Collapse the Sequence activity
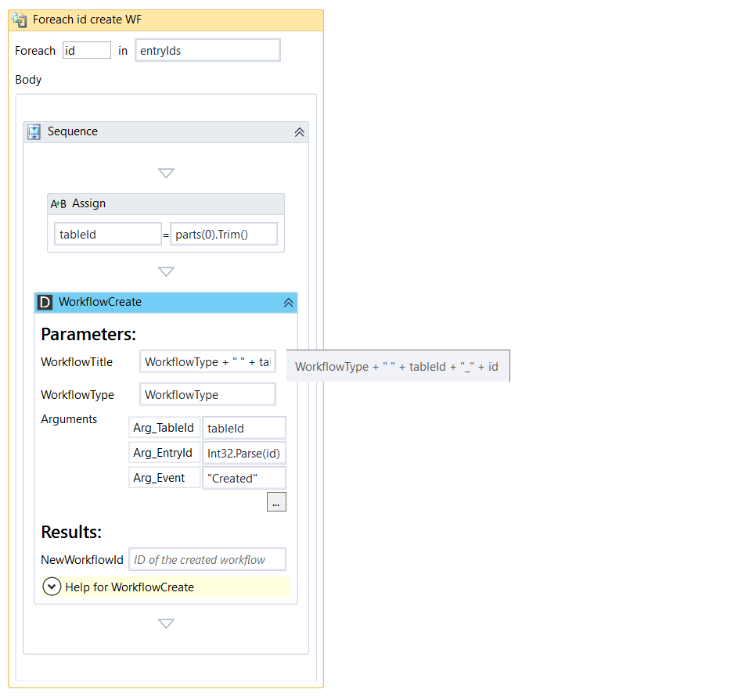The image size is (756, 700). (299, 132)
